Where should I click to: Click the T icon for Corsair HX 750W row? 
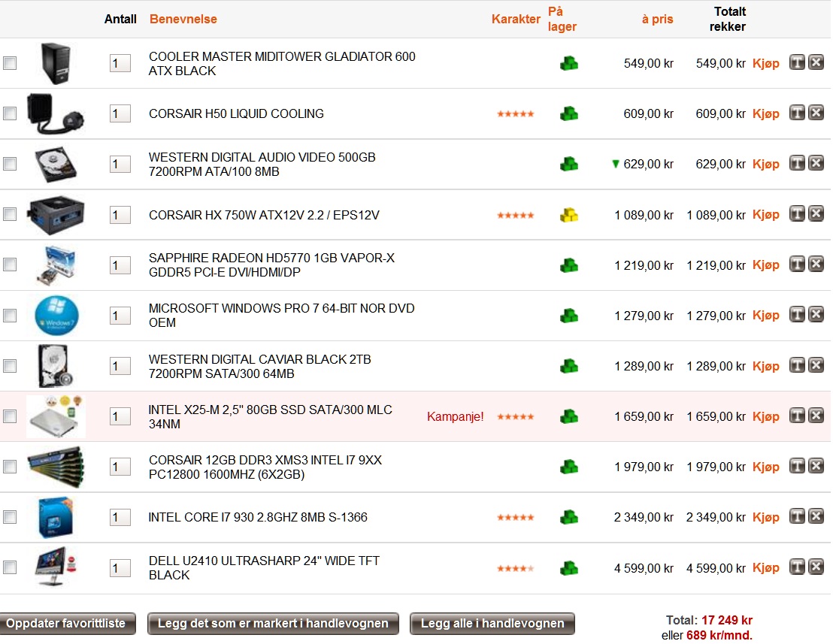click(x=797, y=214)
